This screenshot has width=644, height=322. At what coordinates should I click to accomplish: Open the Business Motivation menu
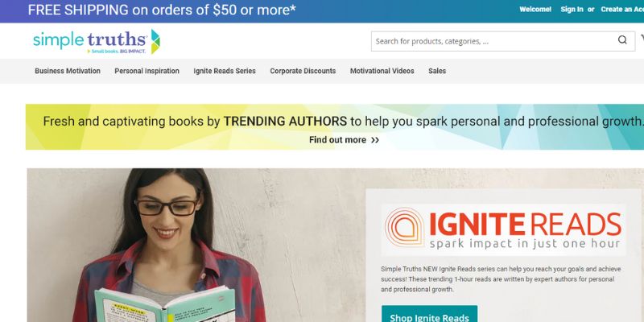68,71
